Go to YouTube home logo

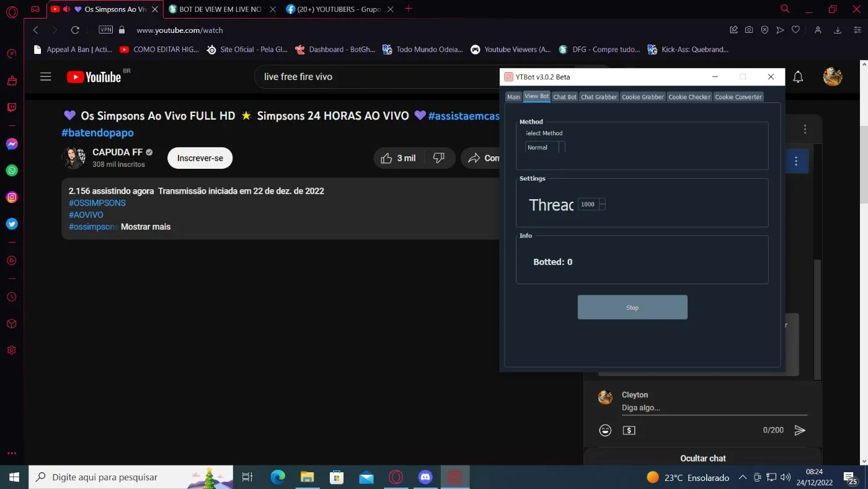click(94, 77)
